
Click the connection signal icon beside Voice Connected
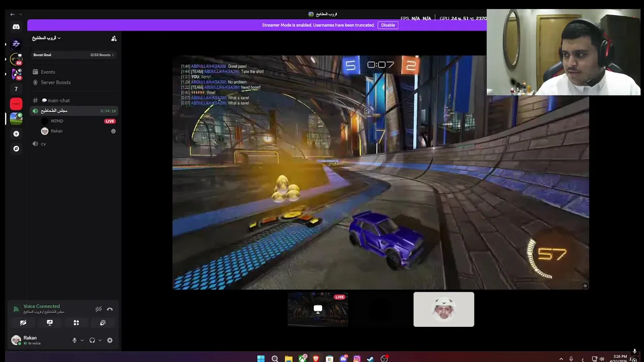[x=16, y=309]
